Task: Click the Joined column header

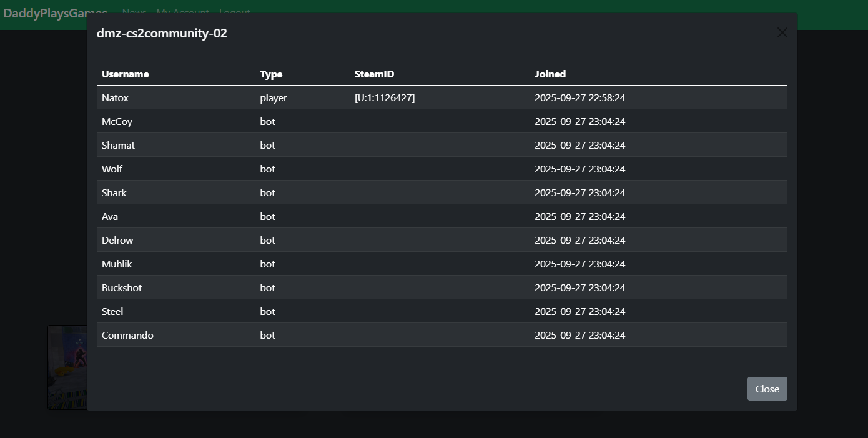Action: tap(550, 74)
